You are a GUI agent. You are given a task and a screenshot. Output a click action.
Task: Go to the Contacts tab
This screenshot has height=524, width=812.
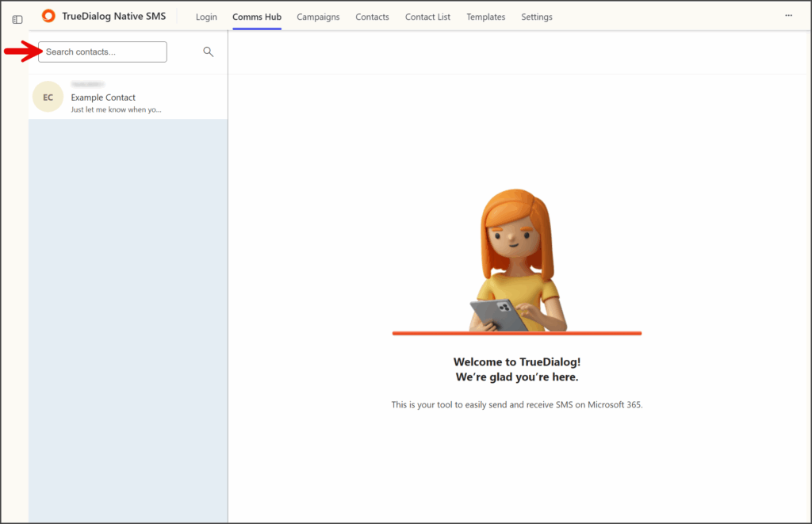click(372, 17)
